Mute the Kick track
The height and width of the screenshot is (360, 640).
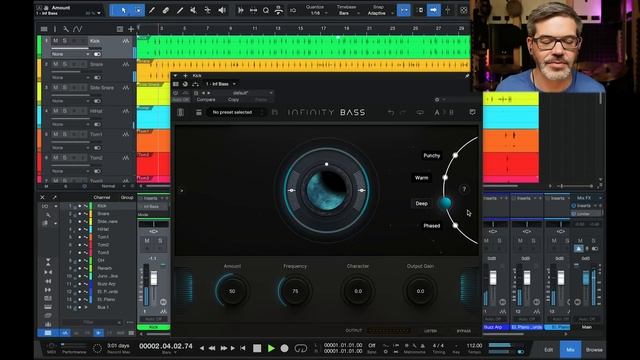56,41
